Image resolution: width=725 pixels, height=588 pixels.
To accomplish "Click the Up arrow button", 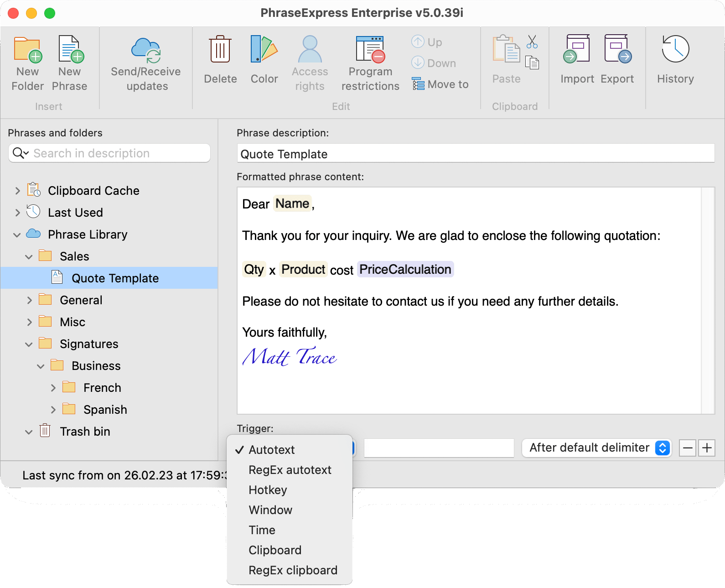I will [427, 42].
